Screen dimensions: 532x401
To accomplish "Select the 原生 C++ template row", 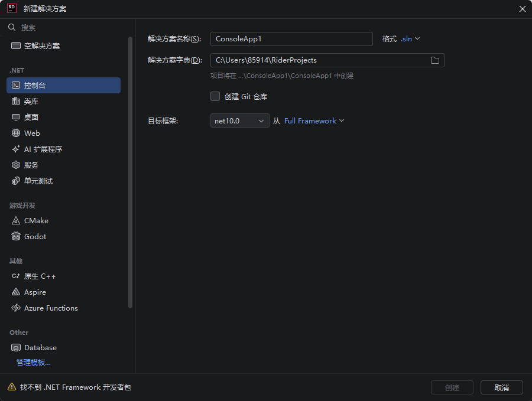I will 63,276.
